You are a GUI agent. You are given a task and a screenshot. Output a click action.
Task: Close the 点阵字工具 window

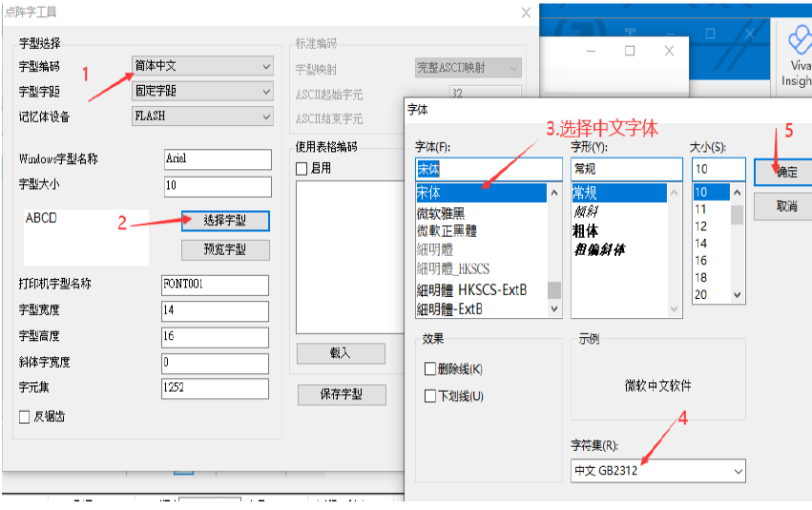(526, 12)
